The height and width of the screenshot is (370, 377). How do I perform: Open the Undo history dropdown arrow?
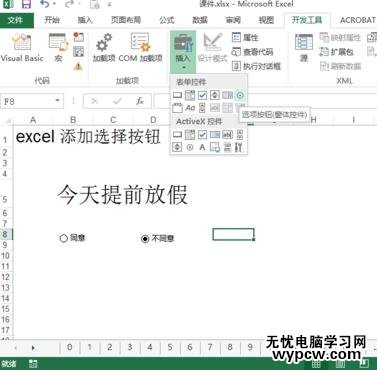pyautogui.click(x=54, y=4)
